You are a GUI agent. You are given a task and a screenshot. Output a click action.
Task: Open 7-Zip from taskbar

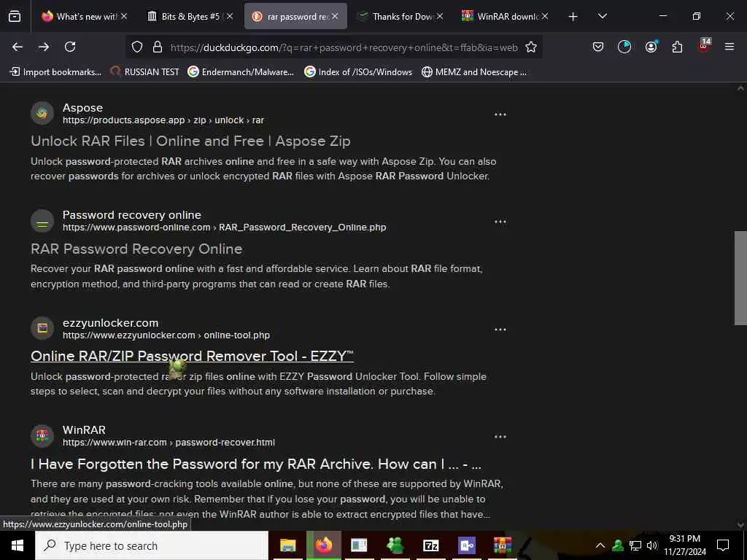pos(430,545)
